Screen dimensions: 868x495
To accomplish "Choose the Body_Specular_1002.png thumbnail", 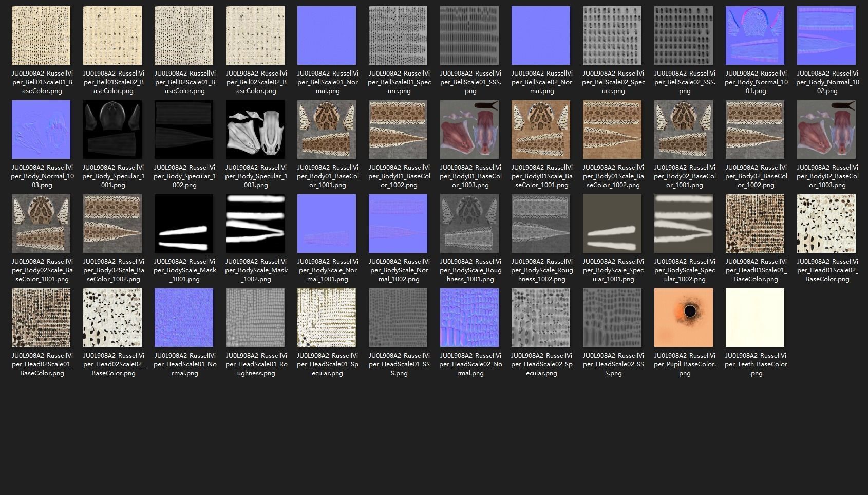I will click(184, 130).
